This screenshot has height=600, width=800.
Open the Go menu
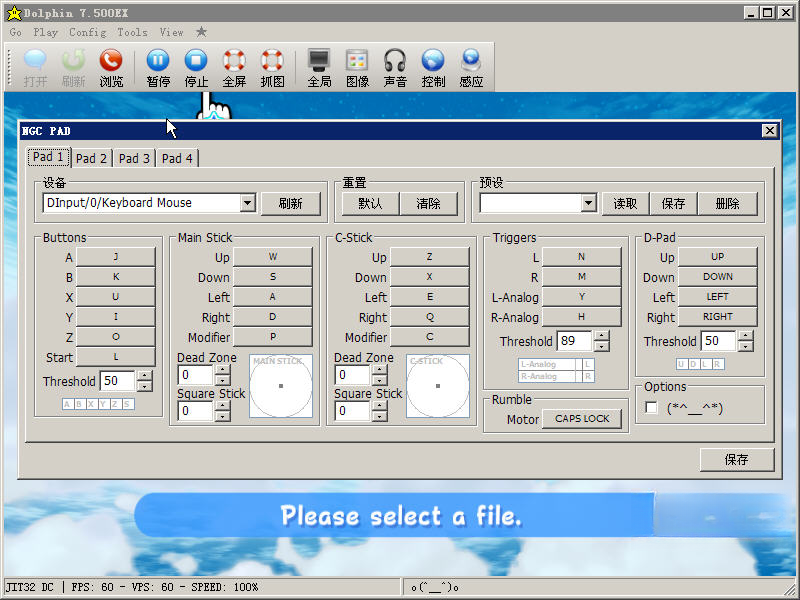coord(16,32)
